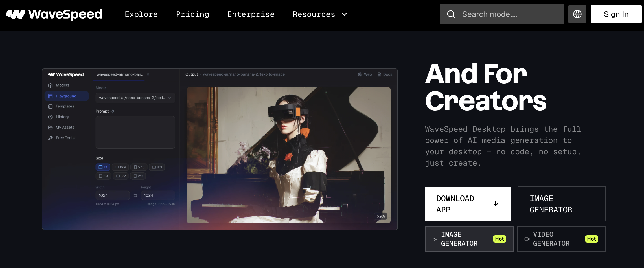Click the Prompt text area
The image size is (644, 268).
click(x=135, y=132)
